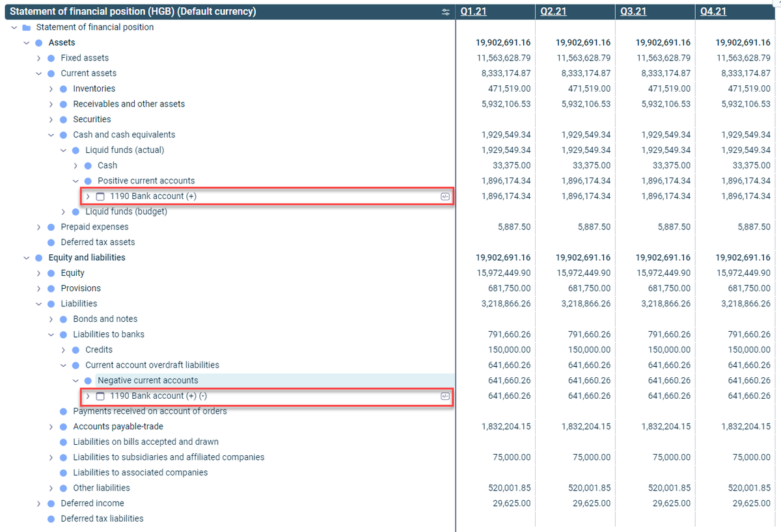Click the node icon next to Cash

(x=88, y=165)
